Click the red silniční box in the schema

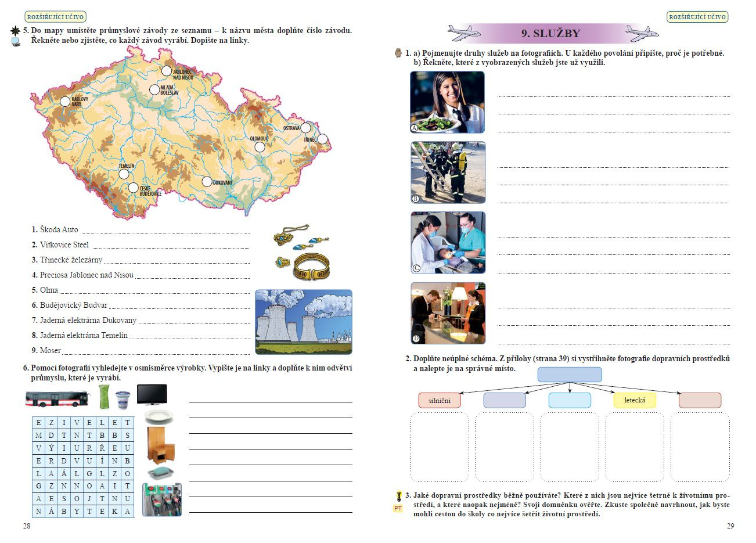pos(440,400)
